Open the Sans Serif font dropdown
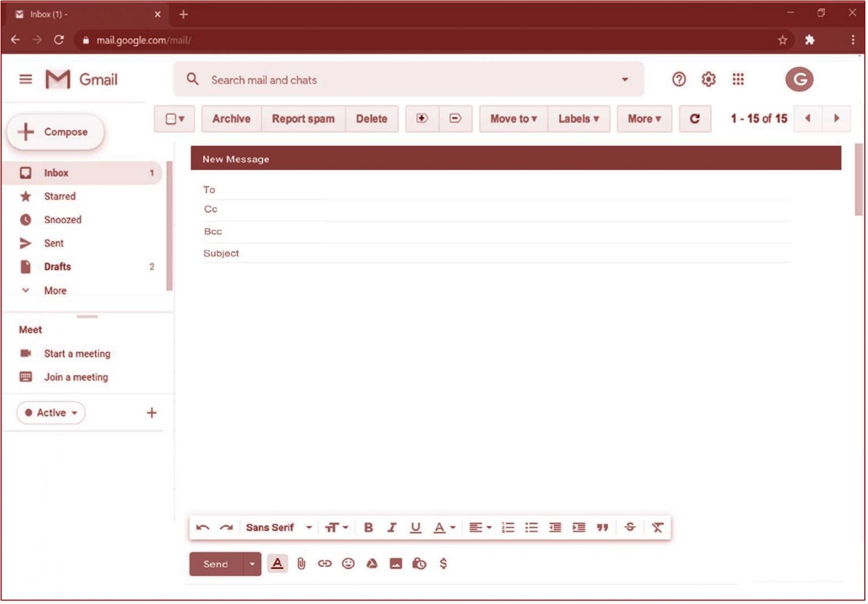The image size is (868, 604). pos(279,527)
